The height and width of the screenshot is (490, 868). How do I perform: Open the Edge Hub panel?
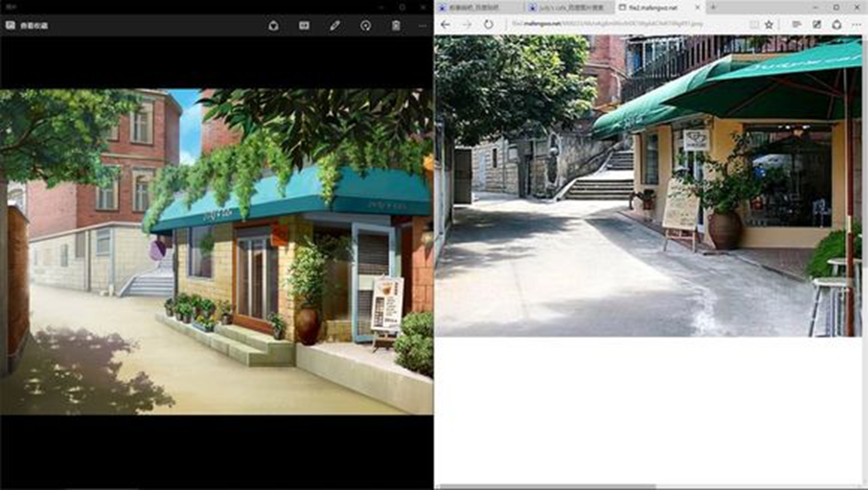[x=796, y=24]
